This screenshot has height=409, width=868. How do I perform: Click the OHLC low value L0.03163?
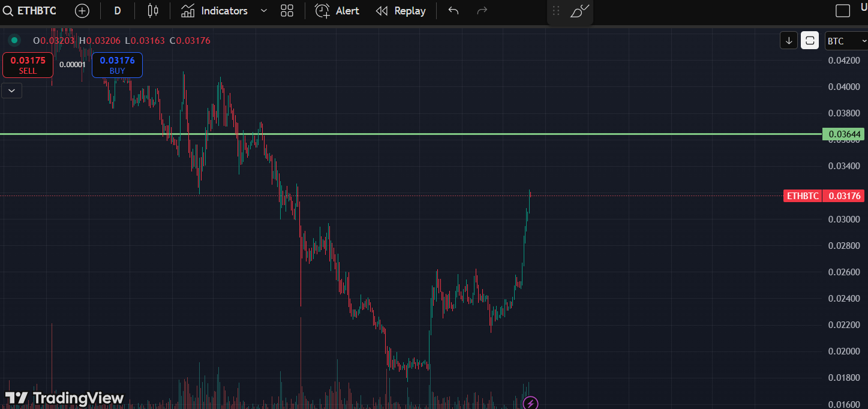click(145, 41)
